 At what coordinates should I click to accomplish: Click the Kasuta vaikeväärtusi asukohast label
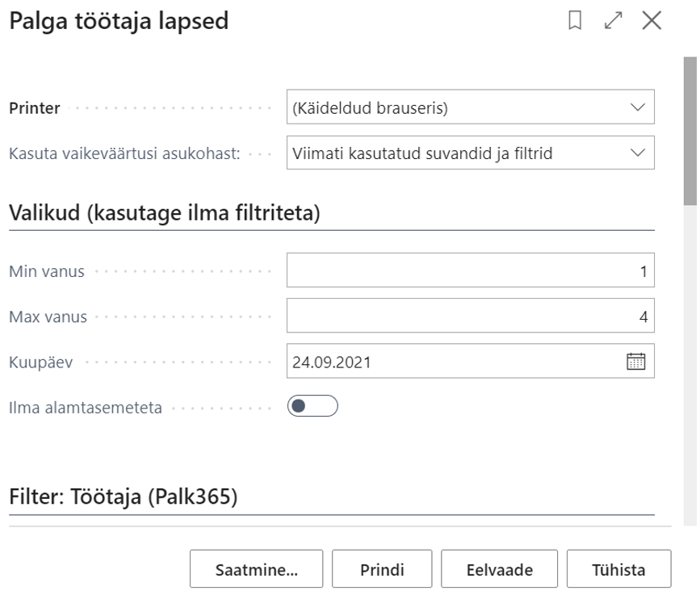click(x=124, y=153)
